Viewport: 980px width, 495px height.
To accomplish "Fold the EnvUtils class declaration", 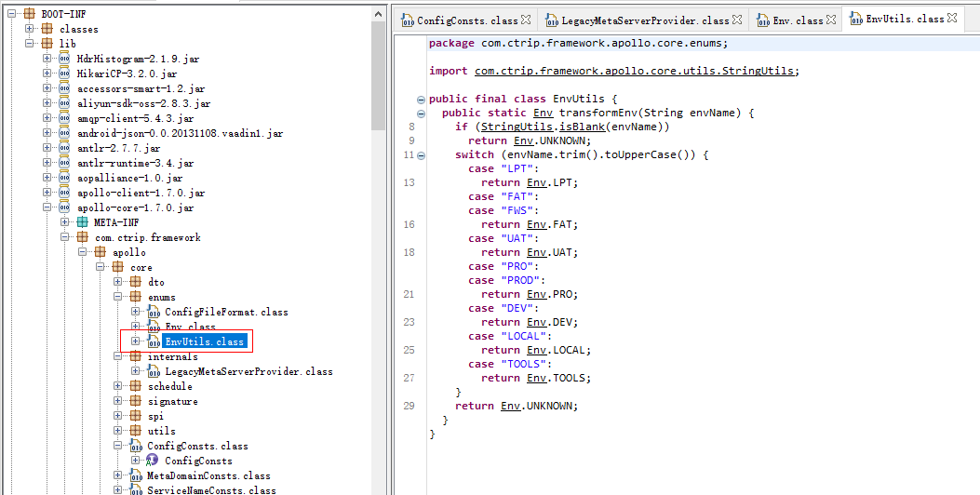I will pos(421,100).
